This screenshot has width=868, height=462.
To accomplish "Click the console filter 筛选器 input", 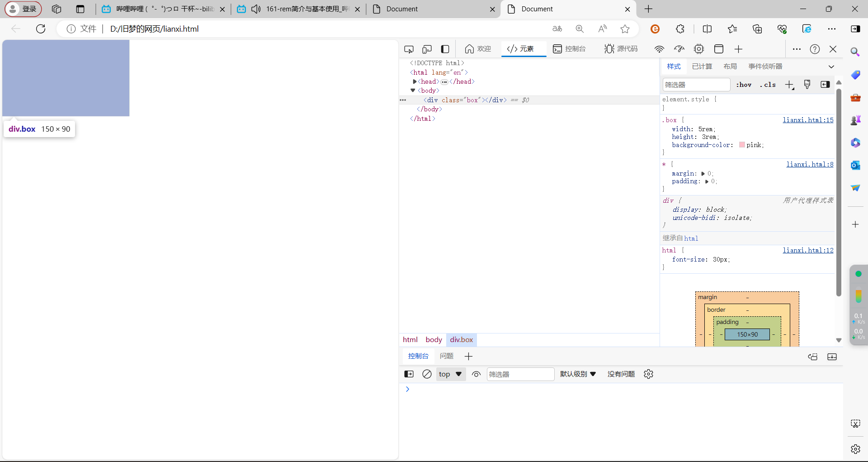I will [x=520, y=374].
